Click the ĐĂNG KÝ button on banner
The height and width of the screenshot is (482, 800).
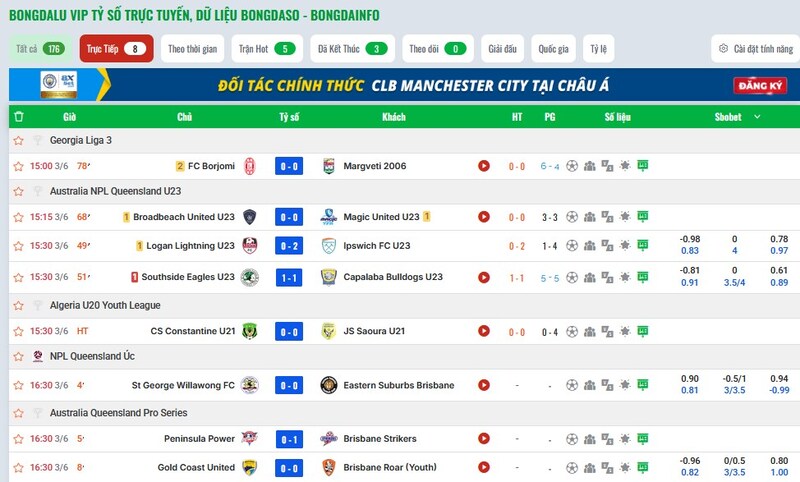point(760,86)
